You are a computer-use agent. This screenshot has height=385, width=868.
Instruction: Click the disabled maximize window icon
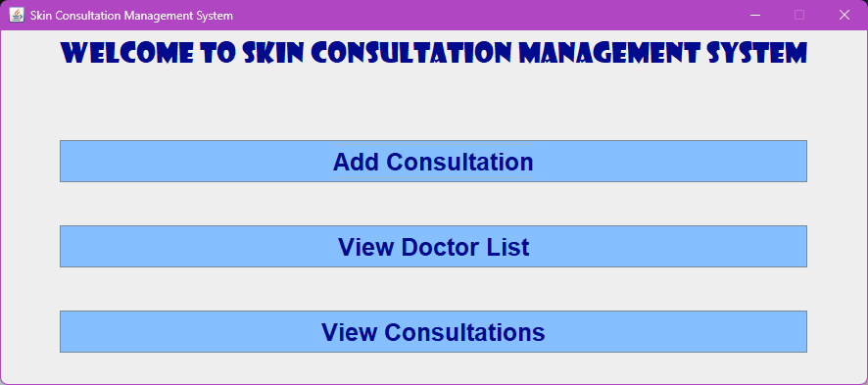(x=799, y=15)
